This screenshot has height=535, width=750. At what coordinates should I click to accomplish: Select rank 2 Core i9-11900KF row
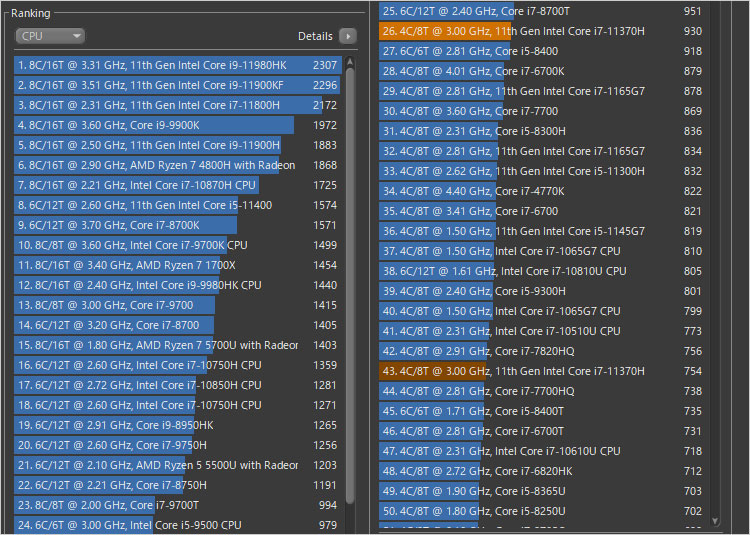[178, 85]
